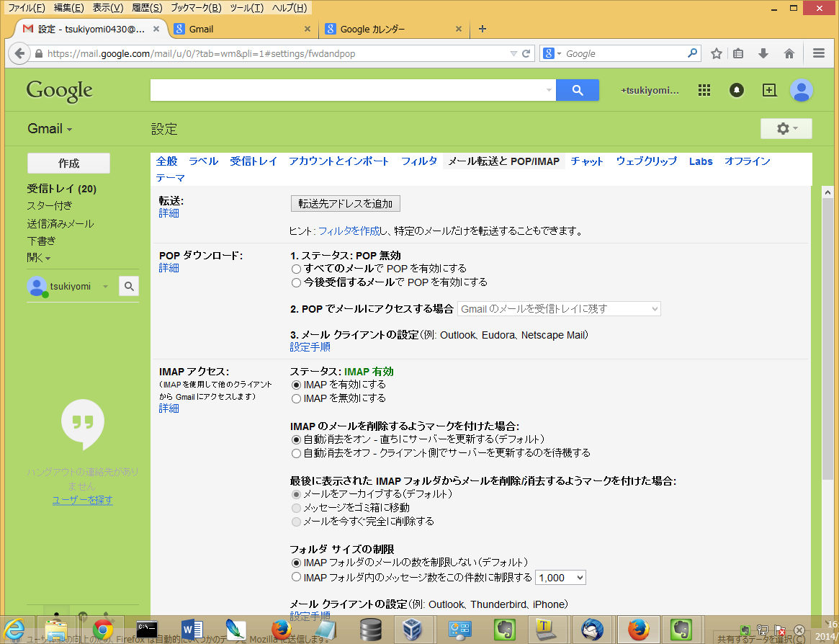This screenshot has height=644, width=839.
Task: Open the settings gear dropdown
Action: tap(786, 128)
